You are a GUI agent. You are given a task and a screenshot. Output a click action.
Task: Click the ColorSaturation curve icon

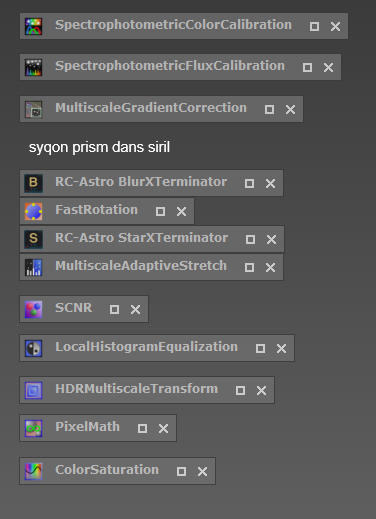tap(33, 471)
